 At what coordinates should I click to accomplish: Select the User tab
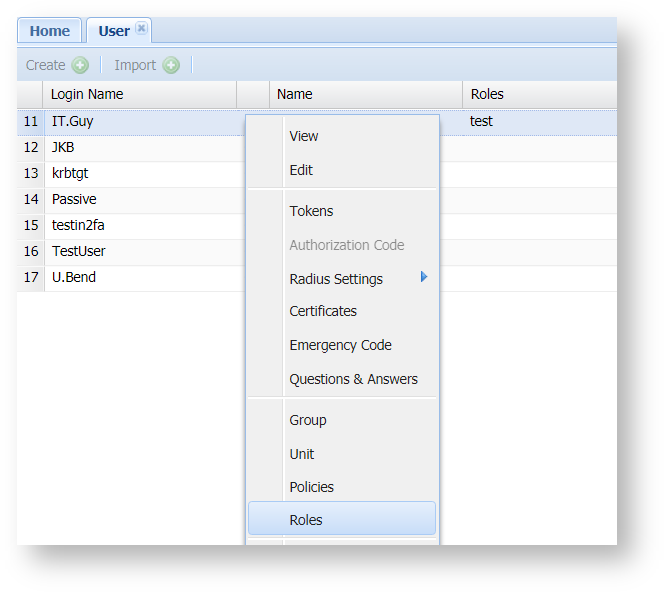113,31
